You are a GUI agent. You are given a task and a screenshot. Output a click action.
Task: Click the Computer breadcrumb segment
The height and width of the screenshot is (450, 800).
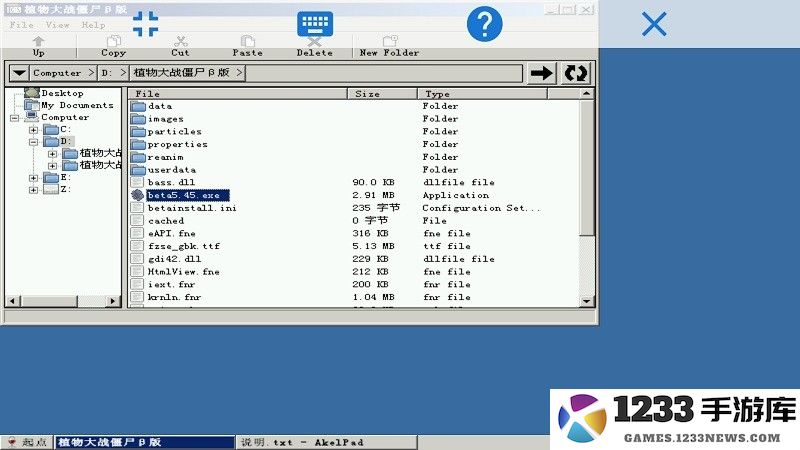pyautogui.click(x=57, y=73)
